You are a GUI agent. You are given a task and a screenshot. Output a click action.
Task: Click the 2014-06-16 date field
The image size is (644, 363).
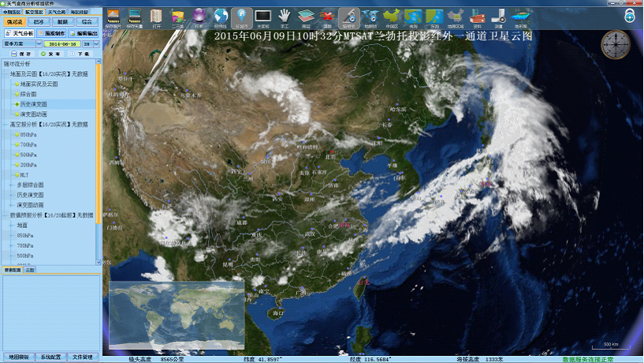(x=62, y=43)
